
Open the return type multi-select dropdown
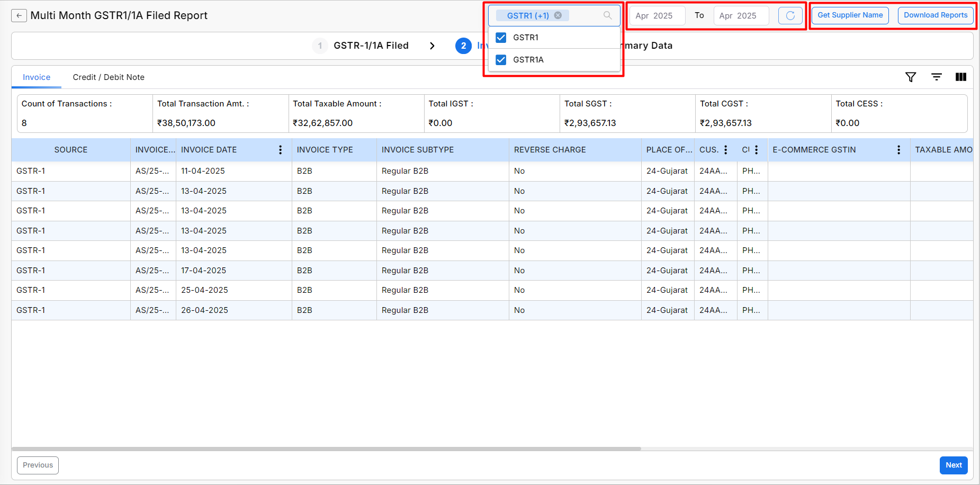click(x=582, y=15)
